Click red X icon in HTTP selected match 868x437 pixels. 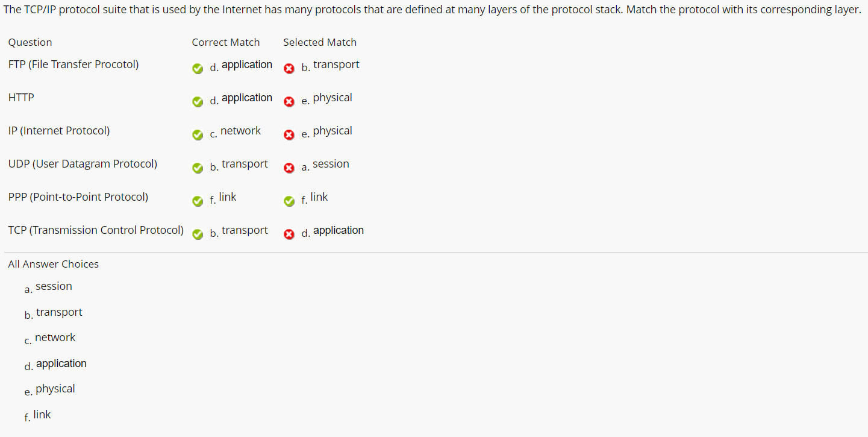click(289, 102)
